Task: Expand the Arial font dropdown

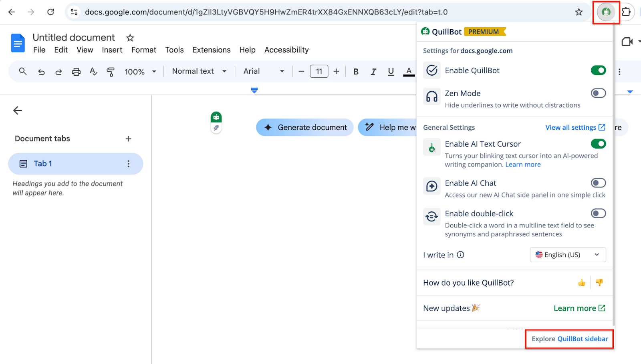Action: (x=264, y=71)
